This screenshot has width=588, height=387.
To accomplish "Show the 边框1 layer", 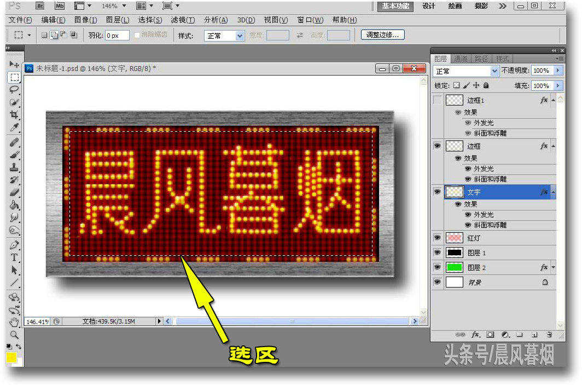I will point(437,100).
